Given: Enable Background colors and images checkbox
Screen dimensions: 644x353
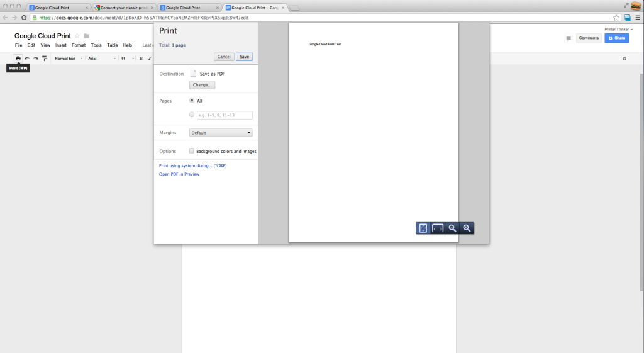Looking at the screenshot, I should 191,151.
